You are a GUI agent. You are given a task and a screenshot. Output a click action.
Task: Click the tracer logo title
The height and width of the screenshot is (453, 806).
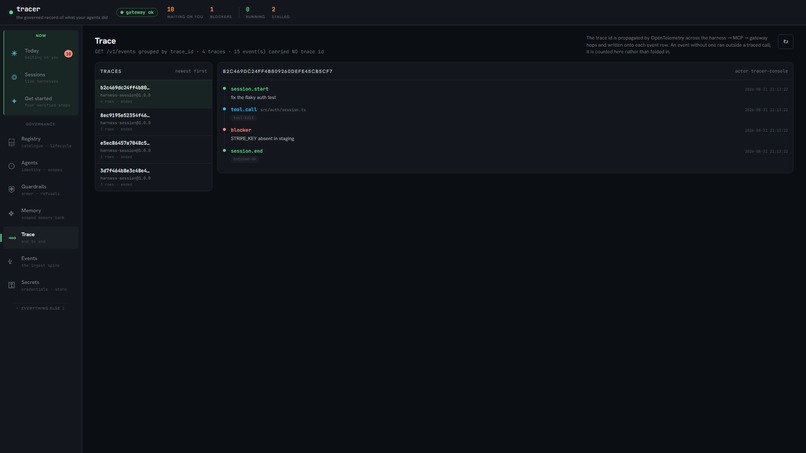click(x=28, y=9)
